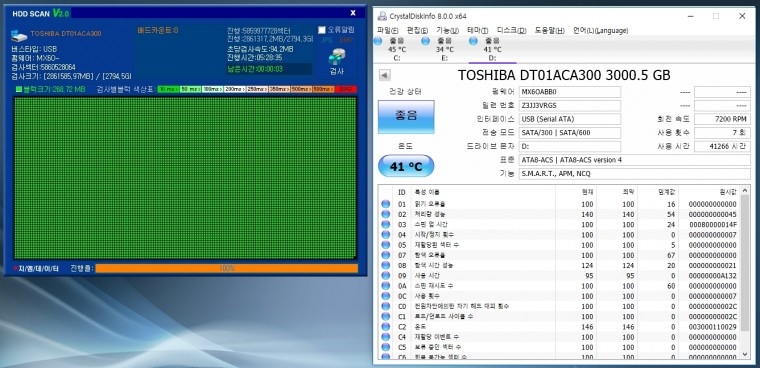The height and width of the screenshot is (368, 760).
Task: Click raw value 00000000A132
Action: coord(712,275)
